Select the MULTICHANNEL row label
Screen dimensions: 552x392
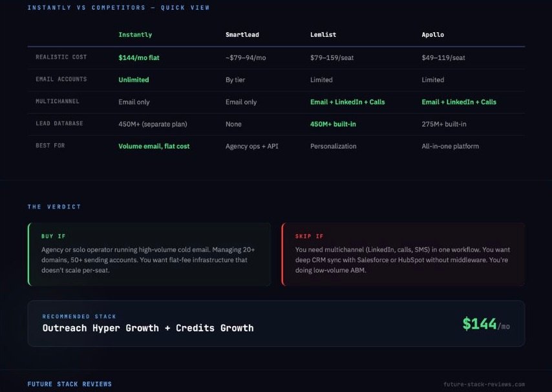pos(57,101)
